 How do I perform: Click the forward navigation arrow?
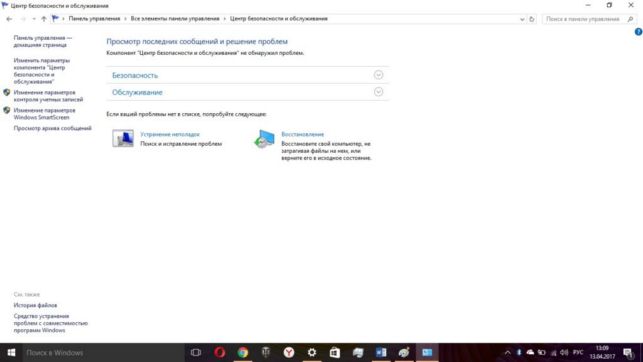[x=23, y=19]
